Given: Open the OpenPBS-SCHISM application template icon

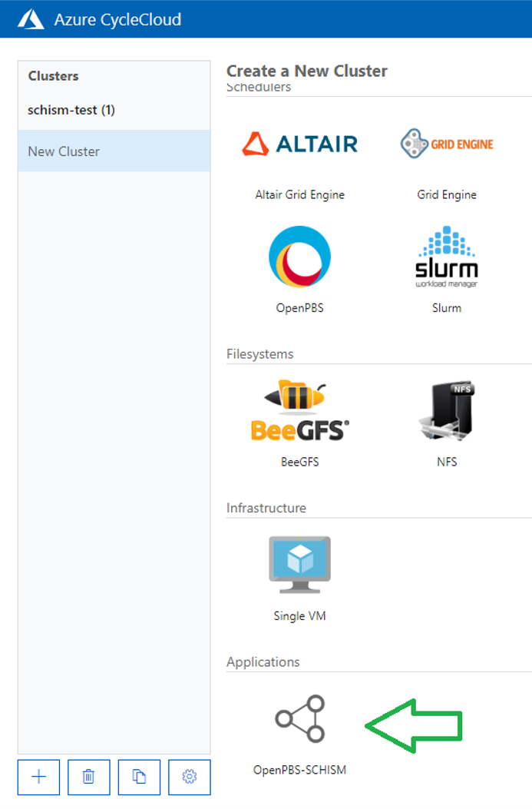Looking at the screenshot, I should [299, 718].
